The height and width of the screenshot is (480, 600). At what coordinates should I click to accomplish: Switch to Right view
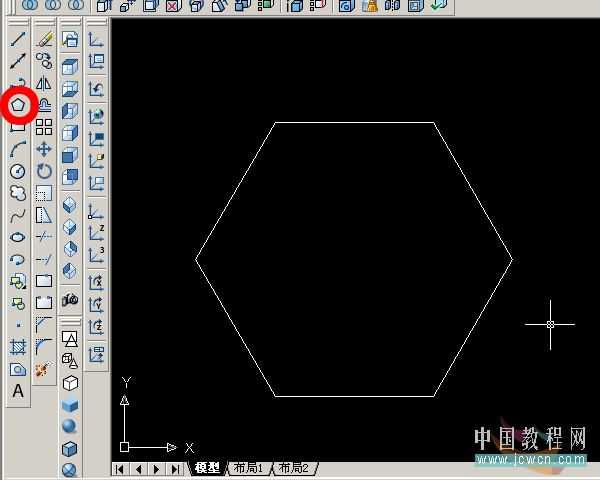point(70,133)
